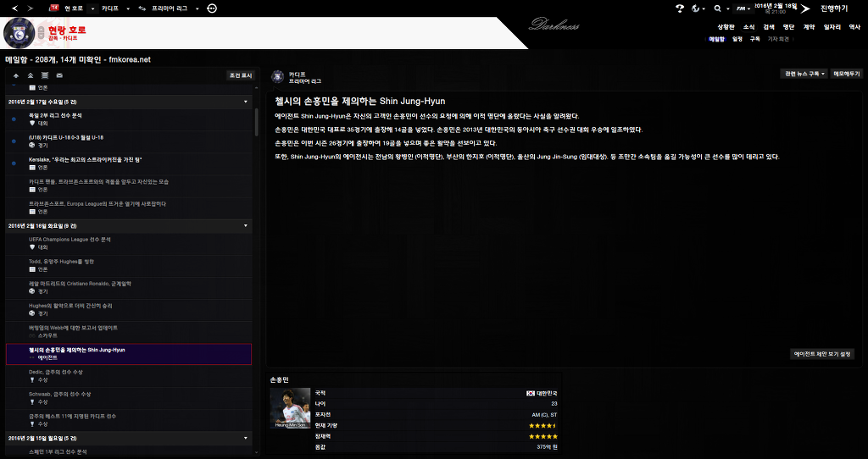
Task: Click the circular more options icon
Action: coord(212,8)
